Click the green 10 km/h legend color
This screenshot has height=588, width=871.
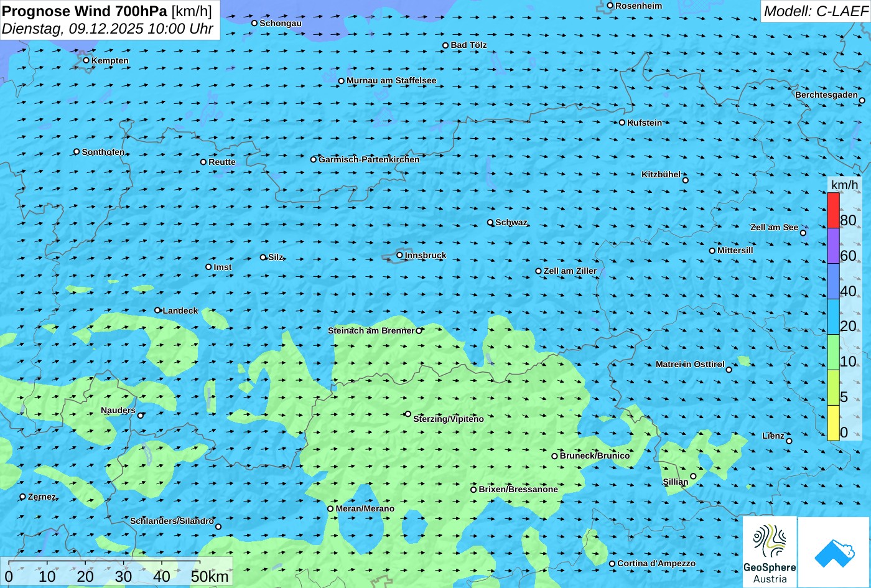tap(833, 352)
